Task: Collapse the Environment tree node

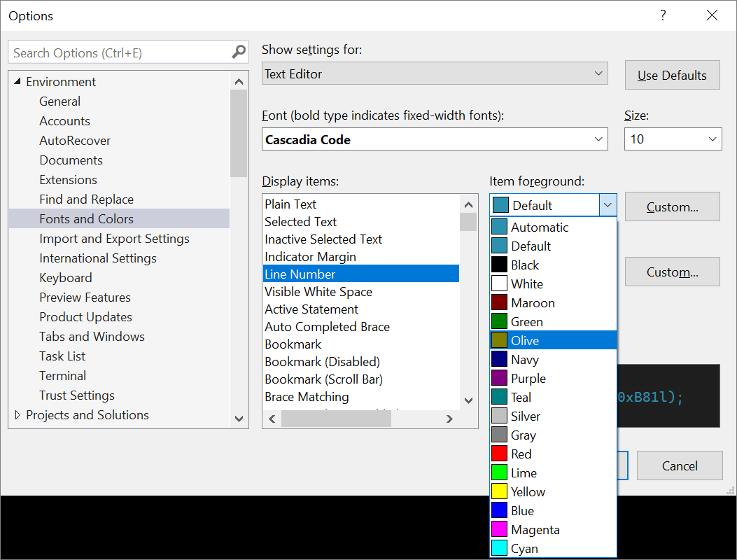Action: 17,82
